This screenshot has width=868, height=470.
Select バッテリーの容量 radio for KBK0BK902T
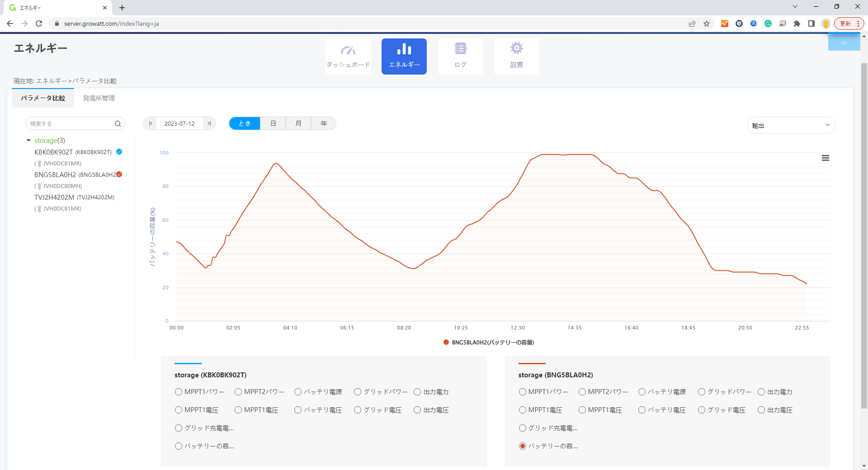tap(179, 446)
